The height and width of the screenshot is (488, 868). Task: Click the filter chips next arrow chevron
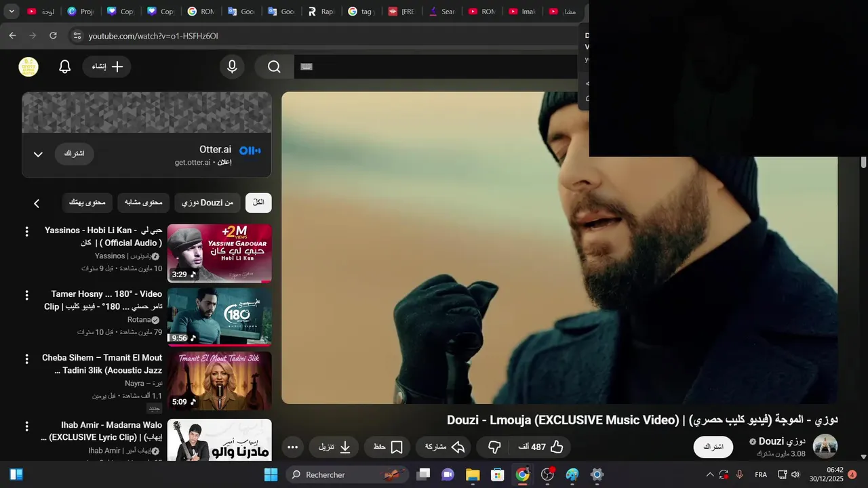(37, 203)
